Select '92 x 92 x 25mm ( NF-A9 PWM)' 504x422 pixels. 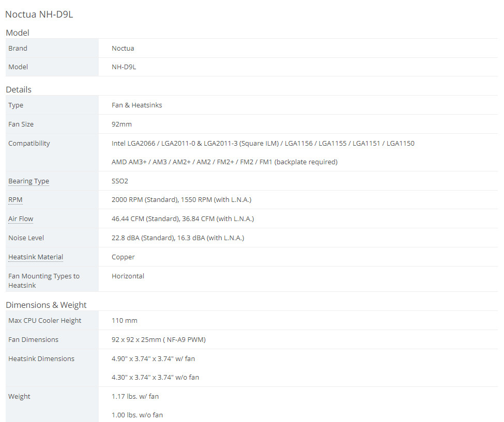click(159, 340)
